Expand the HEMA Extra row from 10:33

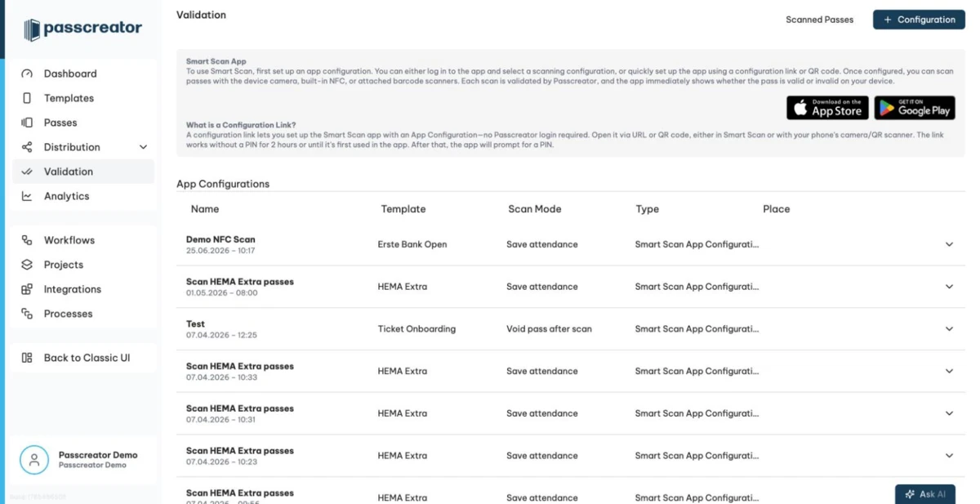949,371
